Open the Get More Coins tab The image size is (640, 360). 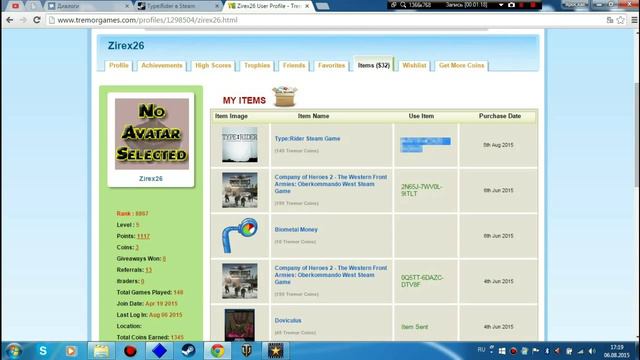coord(461,65)
